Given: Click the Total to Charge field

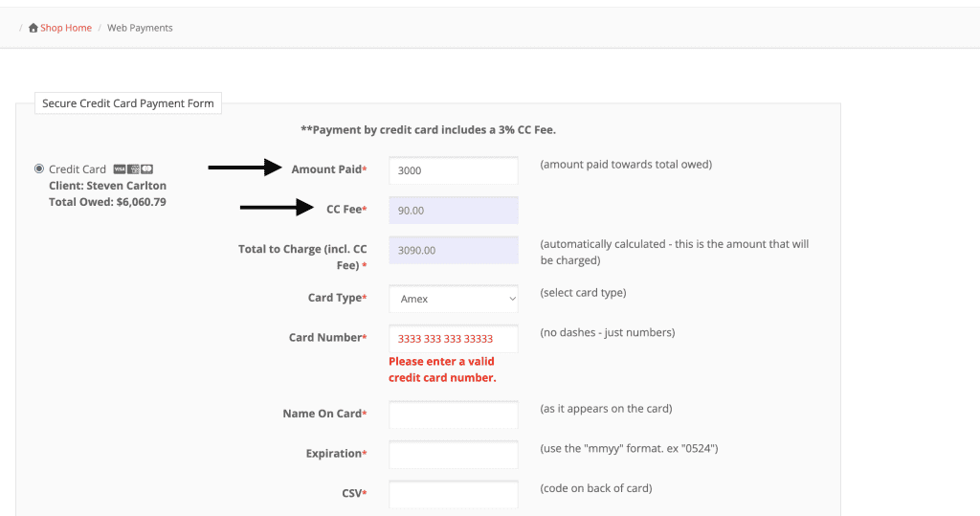Looking at the screenshot, I should (453, 250).
